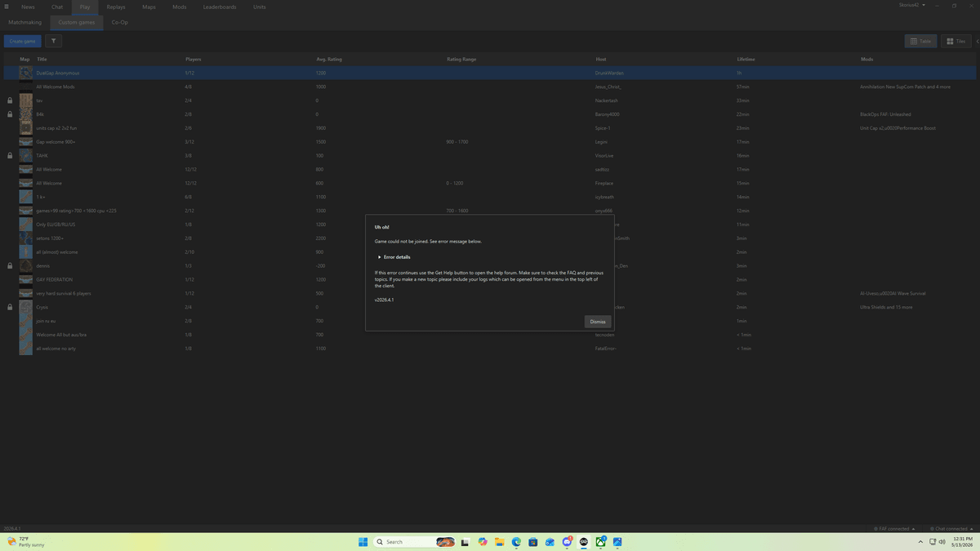Open File Explorer from the taskbar

point(499,542)
